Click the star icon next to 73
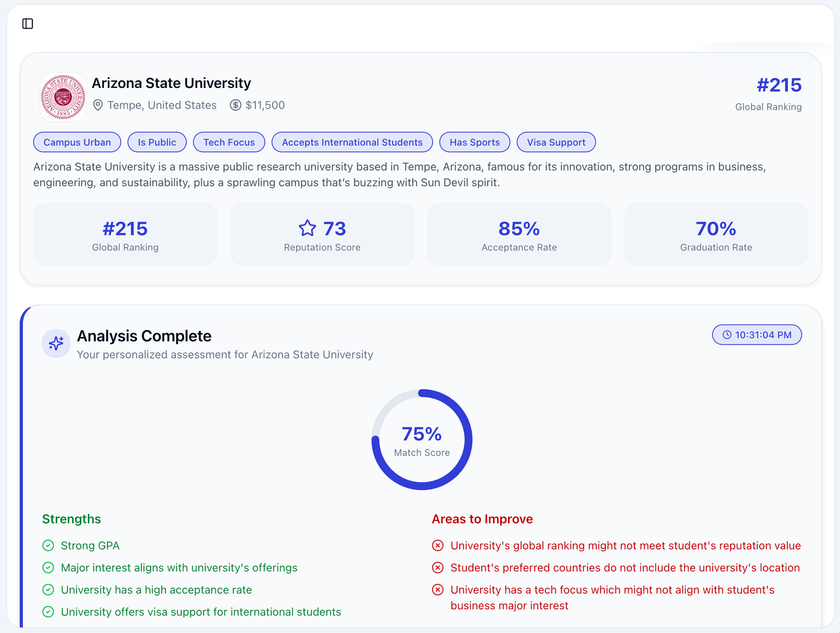The height and width of the screenshot is (633, 840). click(307, 228)
